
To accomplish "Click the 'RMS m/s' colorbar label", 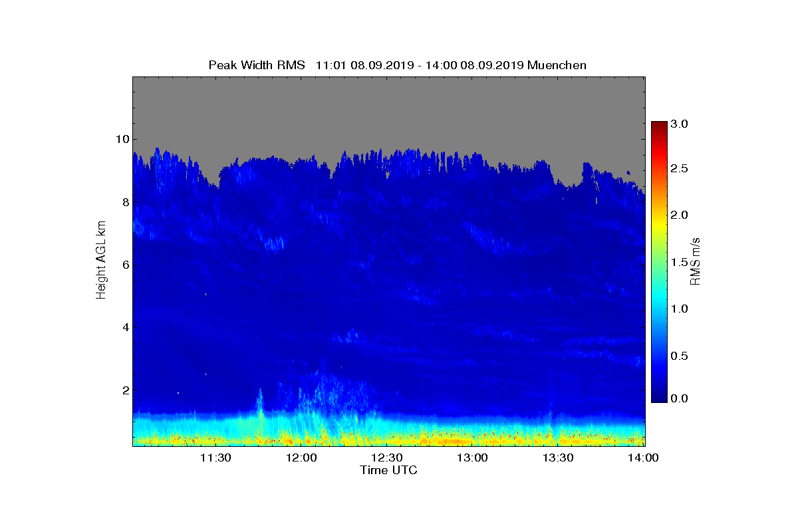I will (696, 261).
